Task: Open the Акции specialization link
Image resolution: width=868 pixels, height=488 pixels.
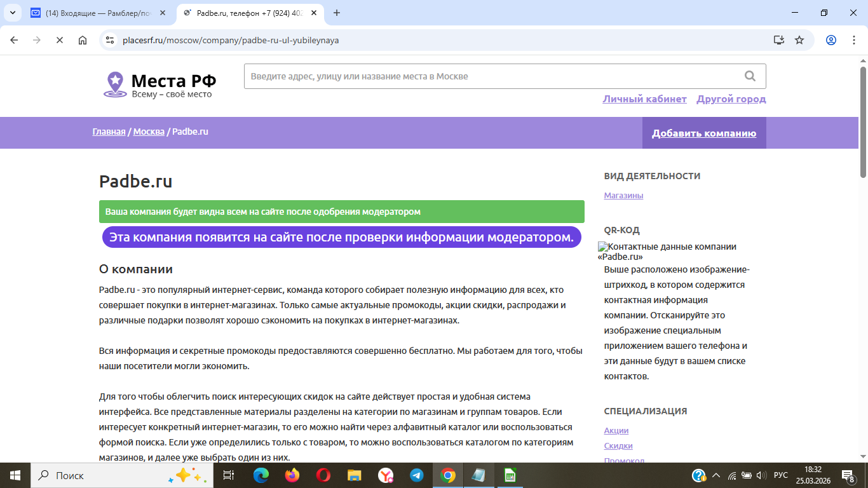Action: (616, 431)
